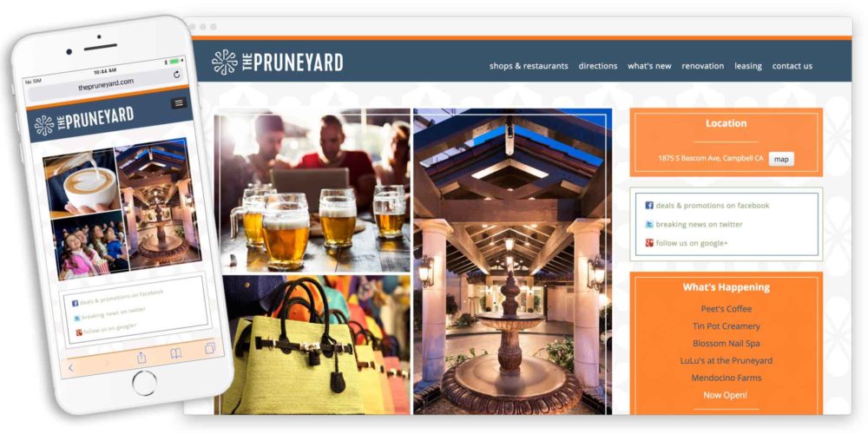Select contact us in navigation
This screenshot has width=868, height=434.
pyautogui.click(x=792, y=66)
